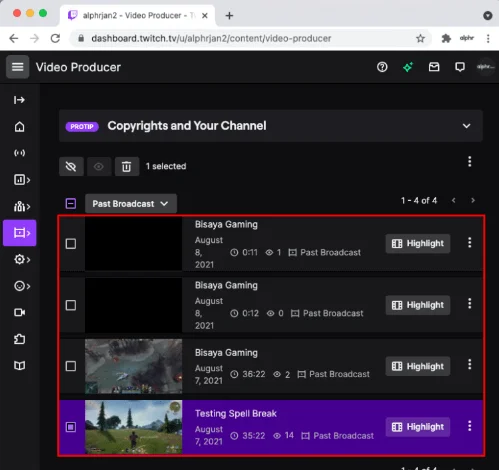Go to the dashboard Home icon
Screen dimensions: 499x470
tap(19, 127)
